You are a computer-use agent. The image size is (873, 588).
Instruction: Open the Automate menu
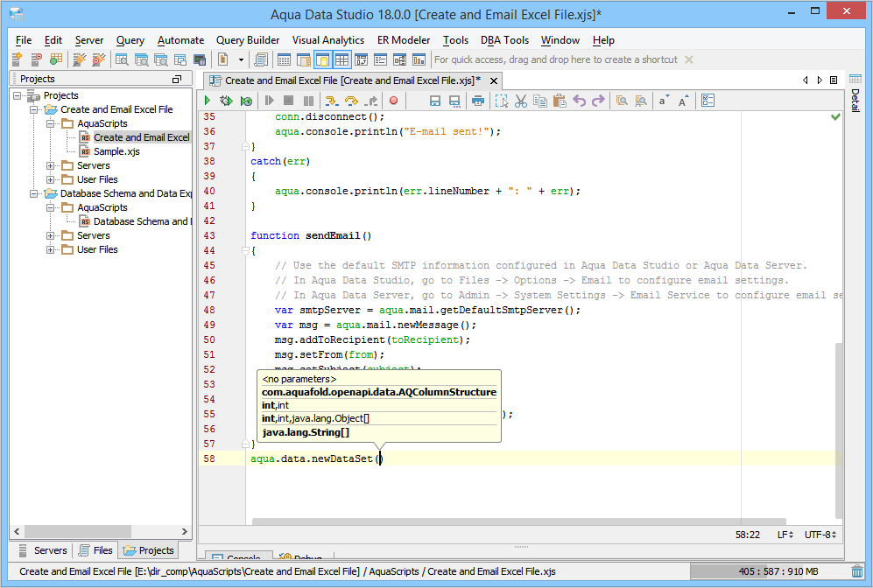181,40
